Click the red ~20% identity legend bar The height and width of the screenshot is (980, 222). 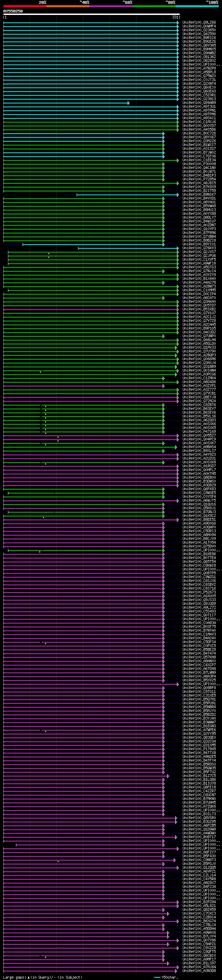[x=25, y=7]
